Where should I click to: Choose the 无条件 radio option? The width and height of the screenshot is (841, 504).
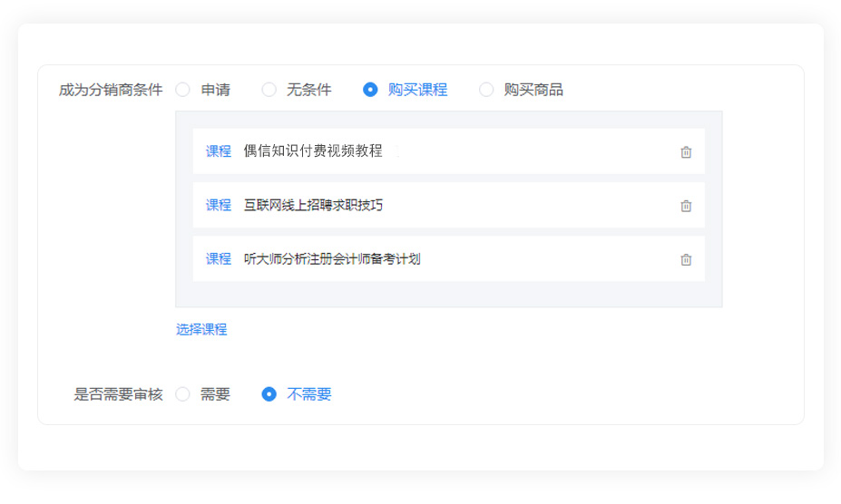(x=269, y=90)
